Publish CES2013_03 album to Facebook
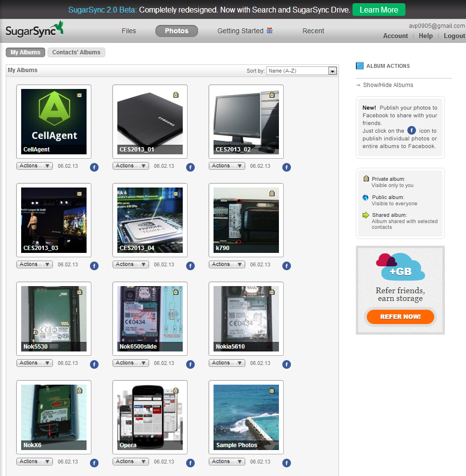The height and width of the screenshot is (476, 466). (x=94, y=266)
